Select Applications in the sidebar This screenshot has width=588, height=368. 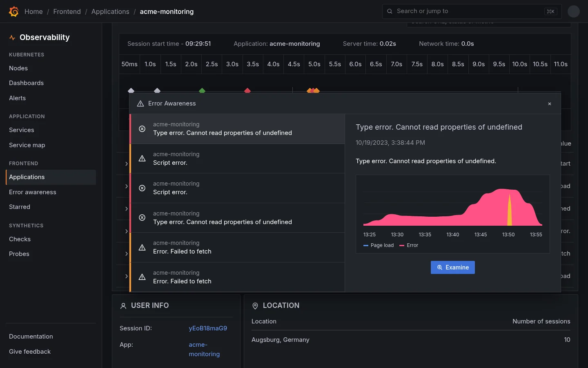coord(51,177)
